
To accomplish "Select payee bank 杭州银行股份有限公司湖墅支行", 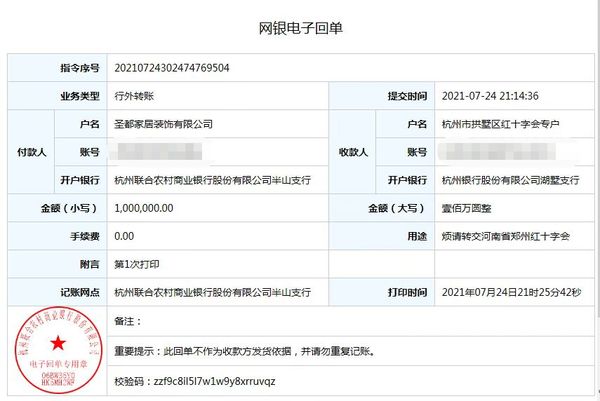I will click(510, 180).
